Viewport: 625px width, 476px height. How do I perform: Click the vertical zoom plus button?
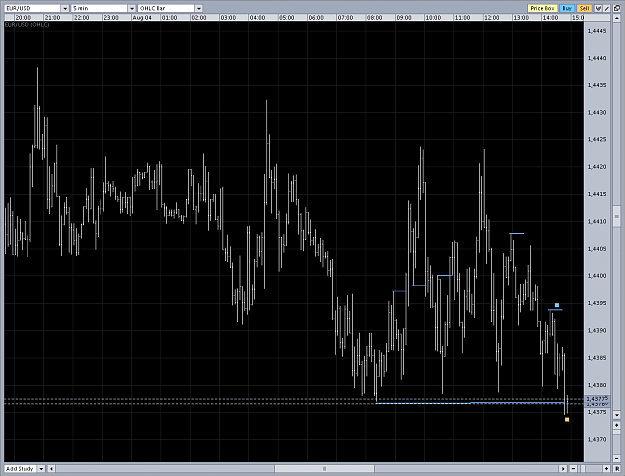click(617, 425)
